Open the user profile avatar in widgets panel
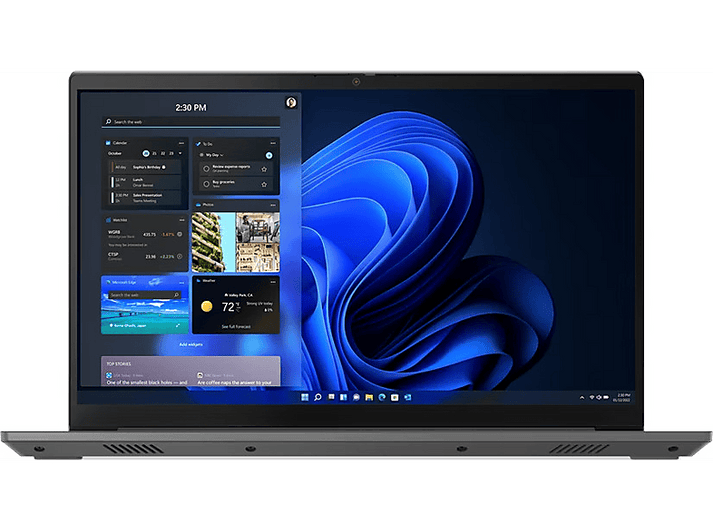Screen dimensions: 713x532 click(x=291, y=102)
